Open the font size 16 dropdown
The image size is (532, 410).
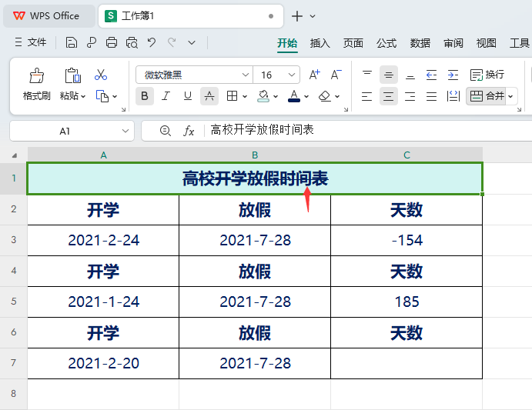pos(292,75)
